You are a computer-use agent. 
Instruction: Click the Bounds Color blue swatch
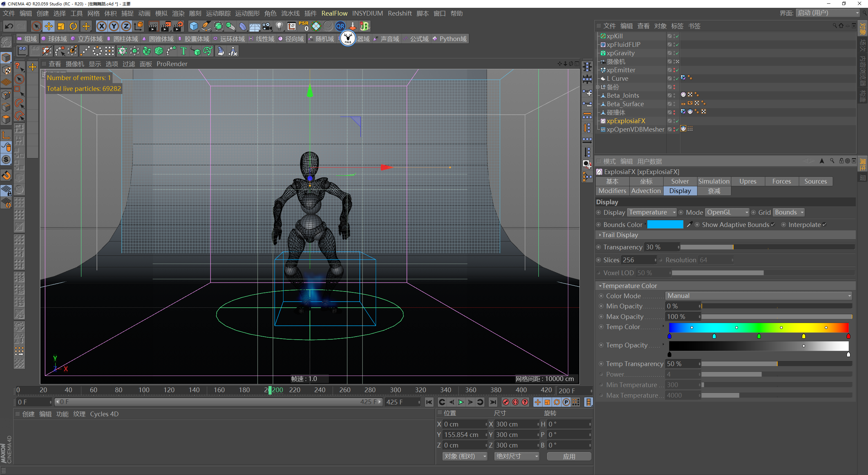pyautogui.click(x=665, y=225)
